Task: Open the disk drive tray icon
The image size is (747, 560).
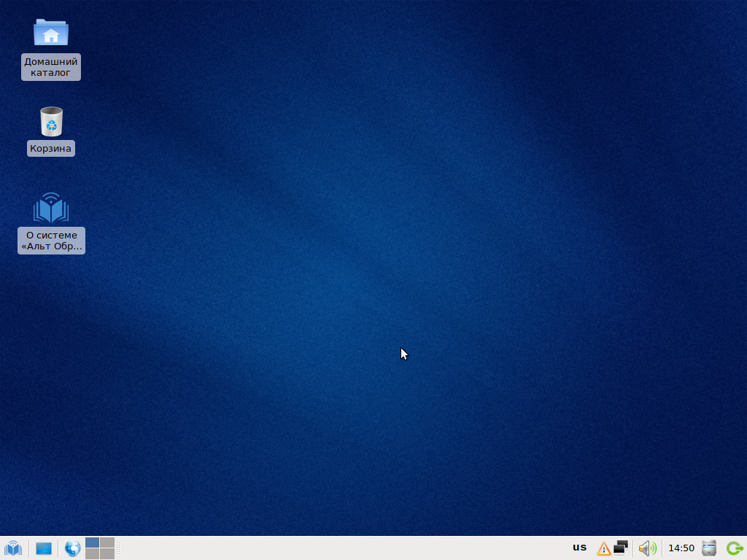Action: (x=709, y=548)
